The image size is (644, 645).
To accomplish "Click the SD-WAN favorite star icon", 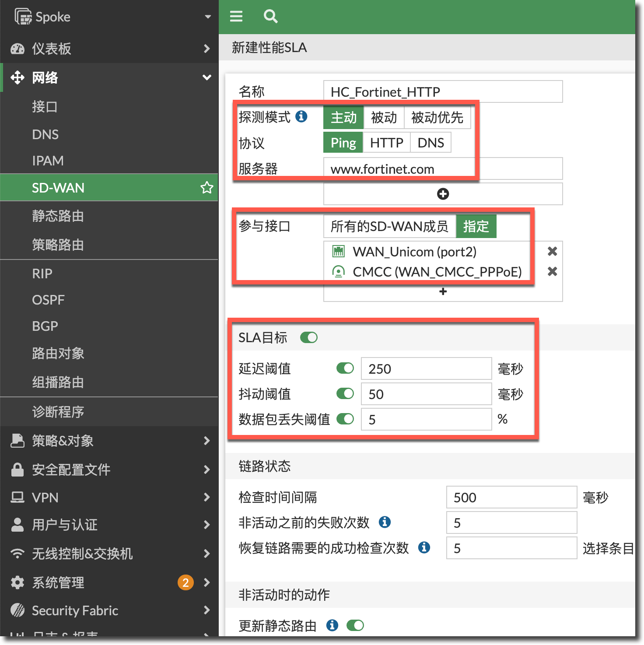I will (206, 188).
